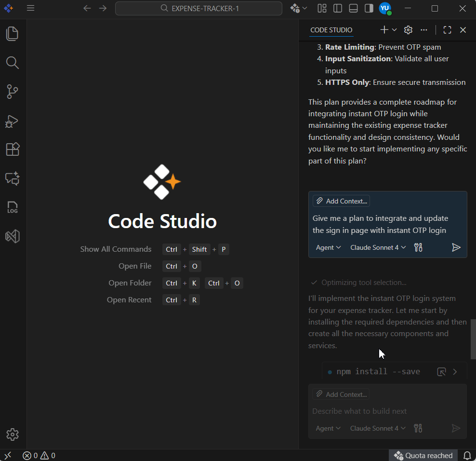Click the Quota reached status item
The width and height of the screenshot is (476, 461).
(x=423, y=455)
